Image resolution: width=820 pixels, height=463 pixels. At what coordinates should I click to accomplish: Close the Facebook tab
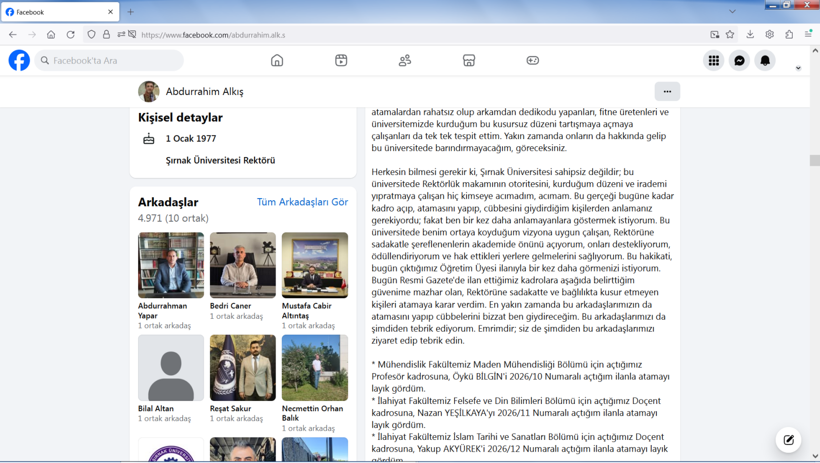click(110, 12)
